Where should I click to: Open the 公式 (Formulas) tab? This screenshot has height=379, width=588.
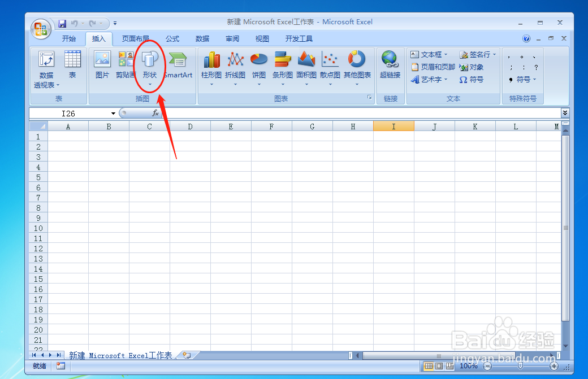coord(172,38)
